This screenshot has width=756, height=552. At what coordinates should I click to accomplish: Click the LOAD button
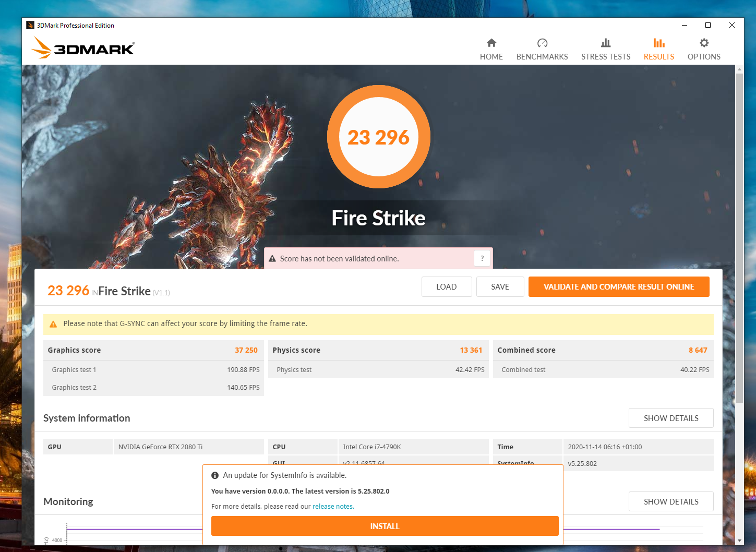pos(447,287)
